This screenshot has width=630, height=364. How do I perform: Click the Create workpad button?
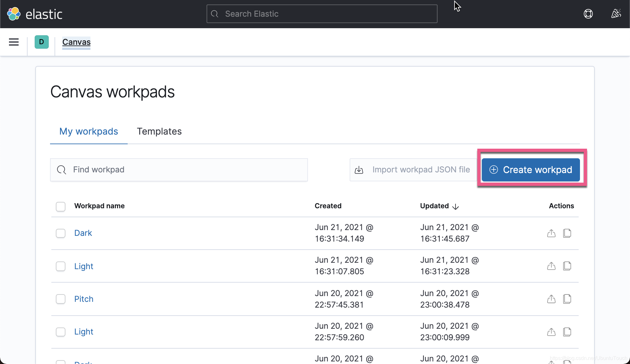531,170
